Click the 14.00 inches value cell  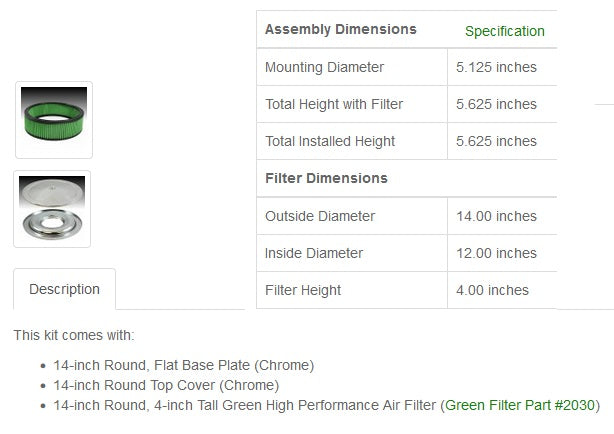click(x=498, y=216)
